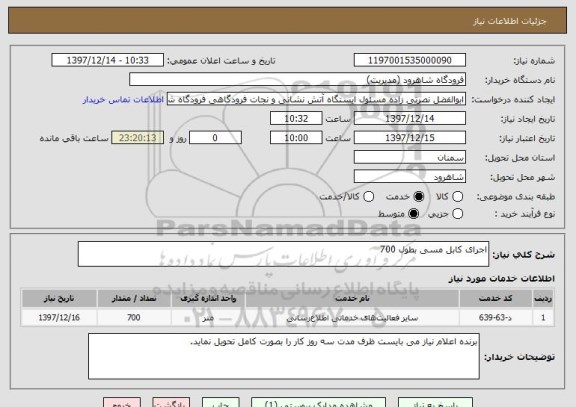The image size is (576, 407).
Task: Click the city field شاهرود
Action: click(410, 177)
